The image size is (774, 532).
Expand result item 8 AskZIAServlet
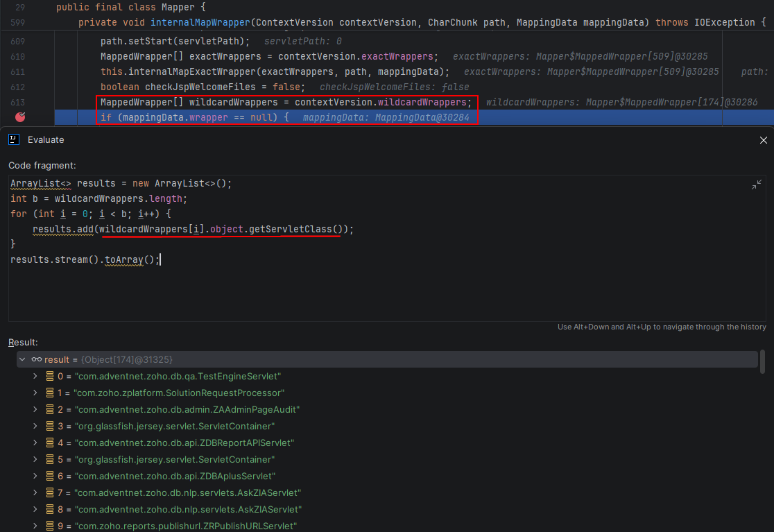coord(35,509)
